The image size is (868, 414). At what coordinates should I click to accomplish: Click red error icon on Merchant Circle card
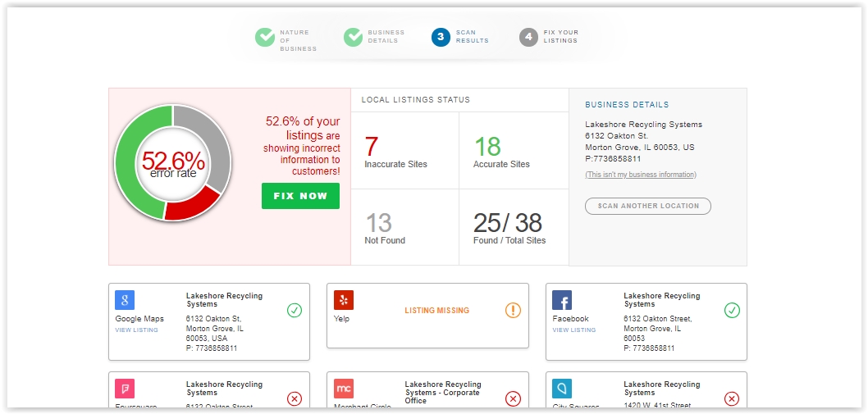pyautogui.click(x=513, y=398)
